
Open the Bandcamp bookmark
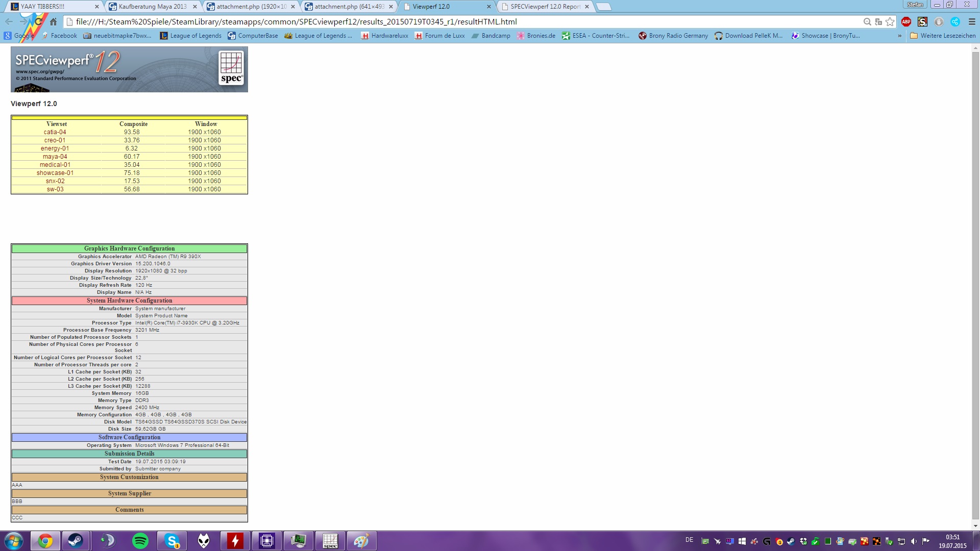point(491,36)
